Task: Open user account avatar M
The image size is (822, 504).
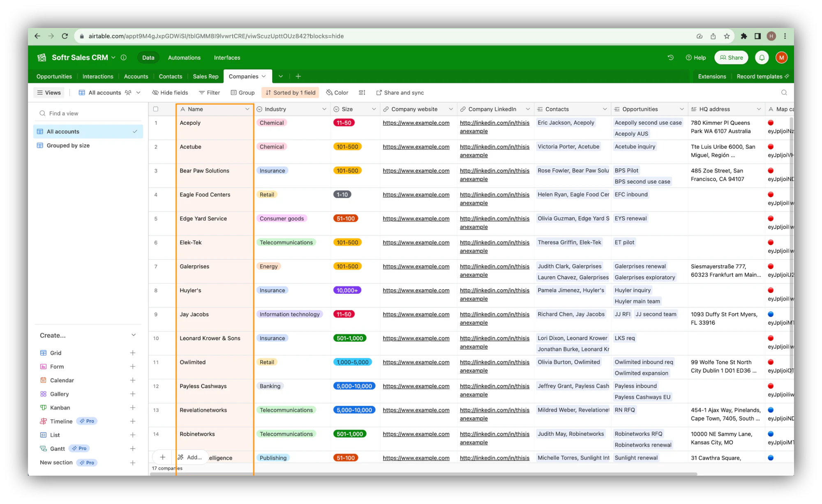Action: point(781,58)
